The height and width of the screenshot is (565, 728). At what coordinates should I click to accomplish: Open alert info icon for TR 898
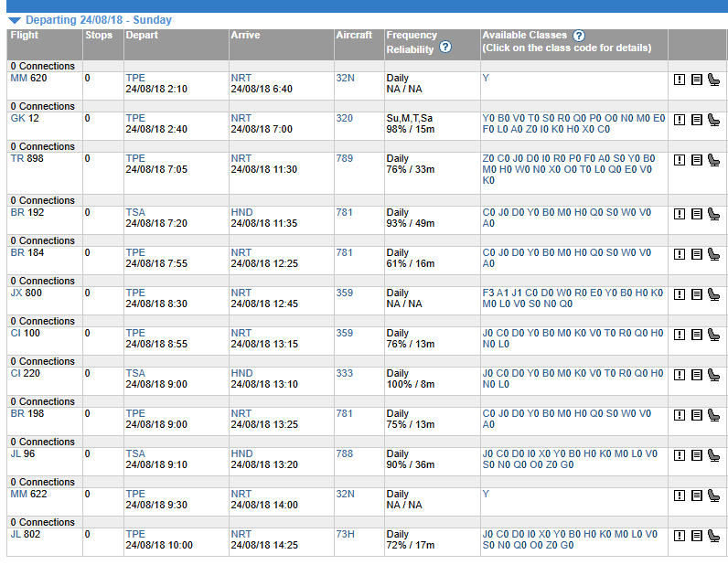pyautogui.click(x=680, y=160)
